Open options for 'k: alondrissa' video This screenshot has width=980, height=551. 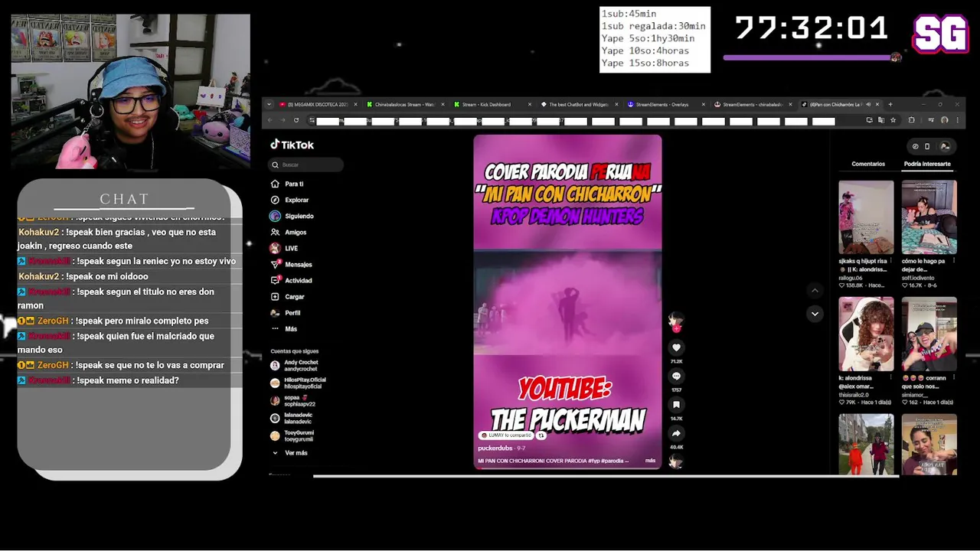point(890,378)
